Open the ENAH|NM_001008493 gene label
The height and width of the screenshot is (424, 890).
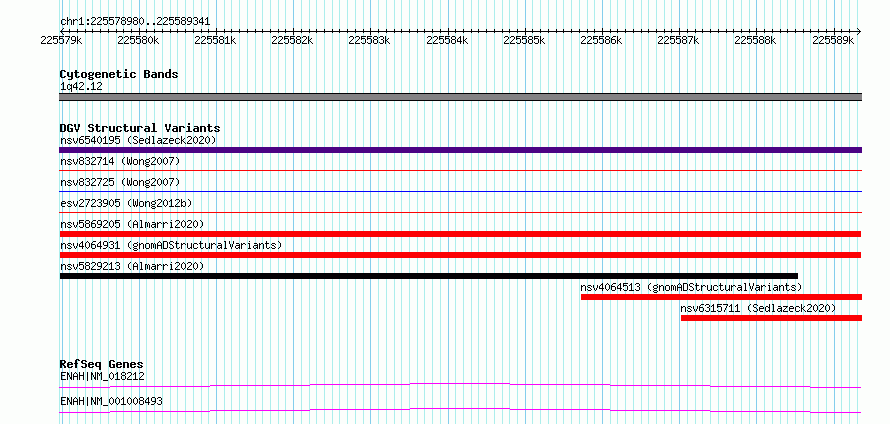(111, 401)
